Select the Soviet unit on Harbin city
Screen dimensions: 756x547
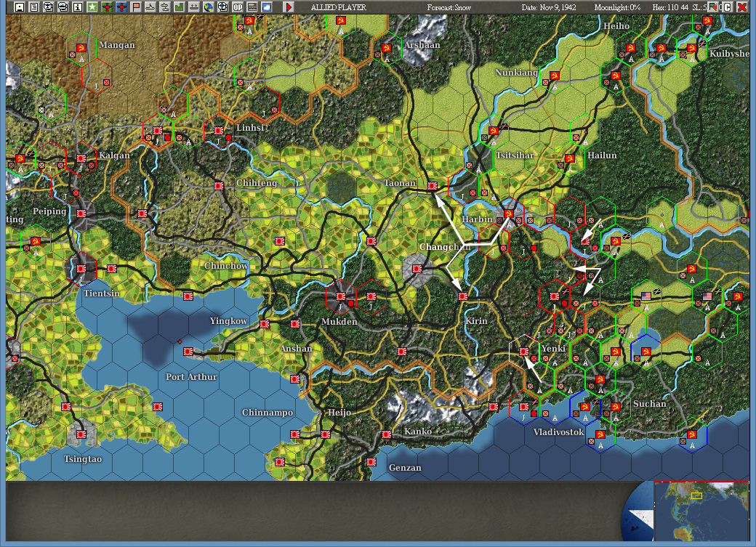[x=509, y=214]
